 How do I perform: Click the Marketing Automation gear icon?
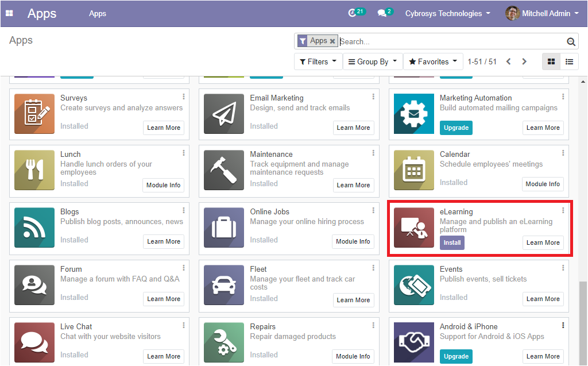tap(414, 114)
